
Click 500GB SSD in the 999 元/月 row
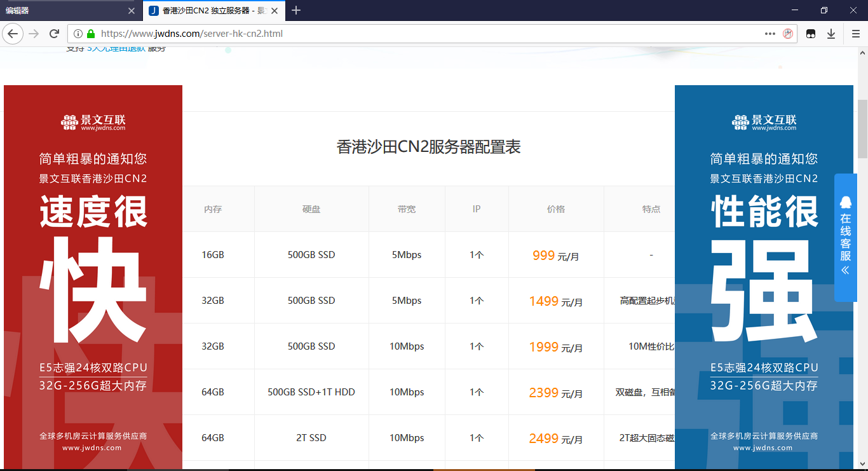pos(311,255)
